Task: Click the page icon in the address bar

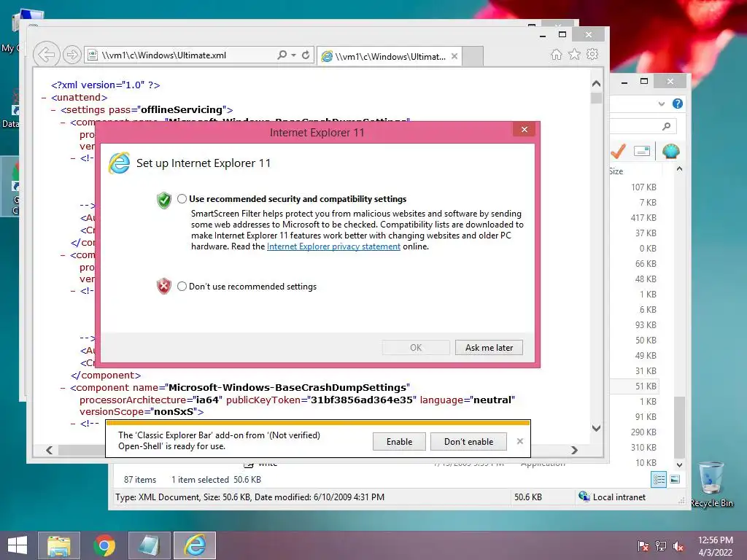Action: [x=93, y=55]
